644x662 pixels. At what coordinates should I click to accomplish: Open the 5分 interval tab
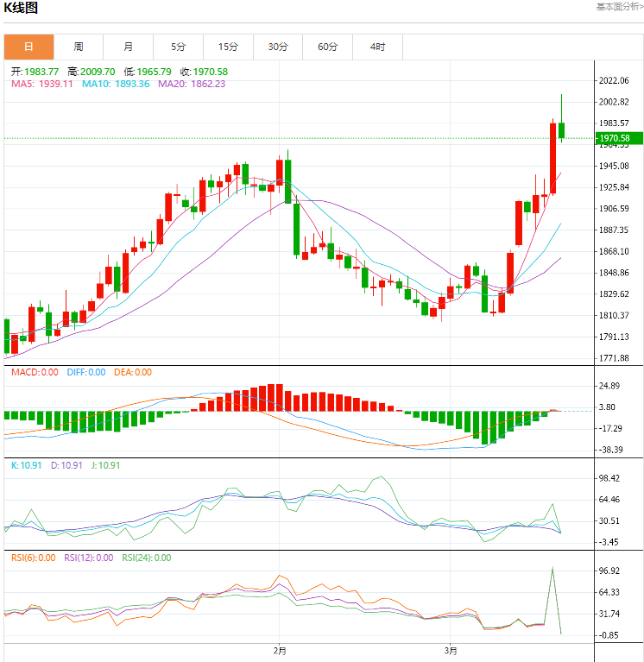click(x=178, y=47)
